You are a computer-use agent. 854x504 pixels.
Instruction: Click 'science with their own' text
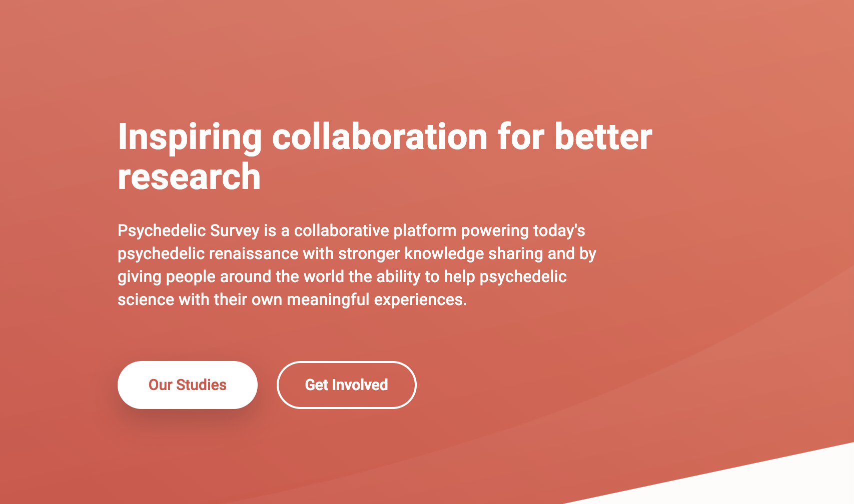[200, 299]
